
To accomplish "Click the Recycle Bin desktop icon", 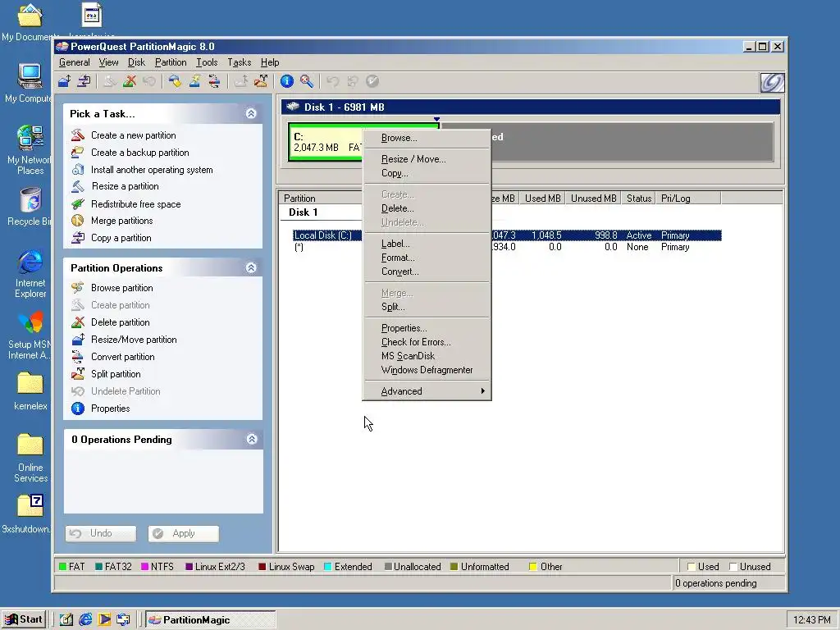I will pos(30,207).
